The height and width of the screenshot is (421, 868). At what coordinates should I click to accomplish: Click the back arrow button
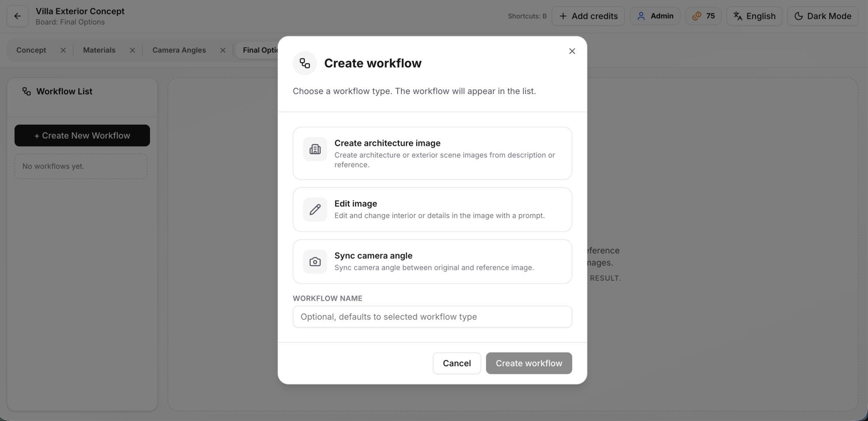tap(17, 16)
